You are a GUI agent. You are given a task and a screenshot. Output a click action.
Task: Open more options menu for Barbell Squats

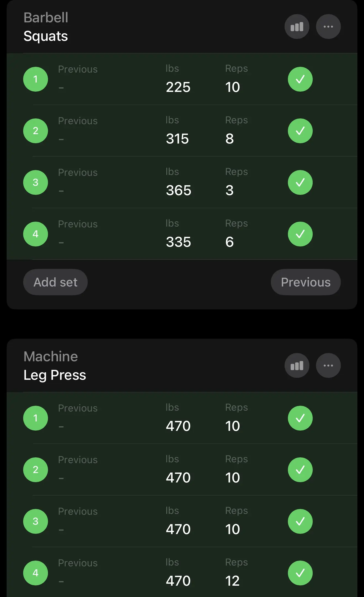(x=328, y=27)
